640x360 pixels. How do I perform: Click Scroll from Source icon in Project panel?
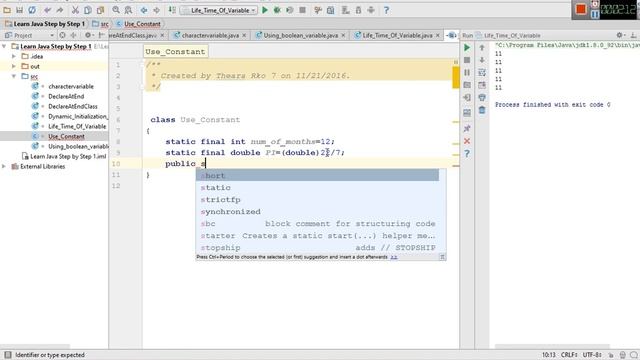[x=62, y=36]
